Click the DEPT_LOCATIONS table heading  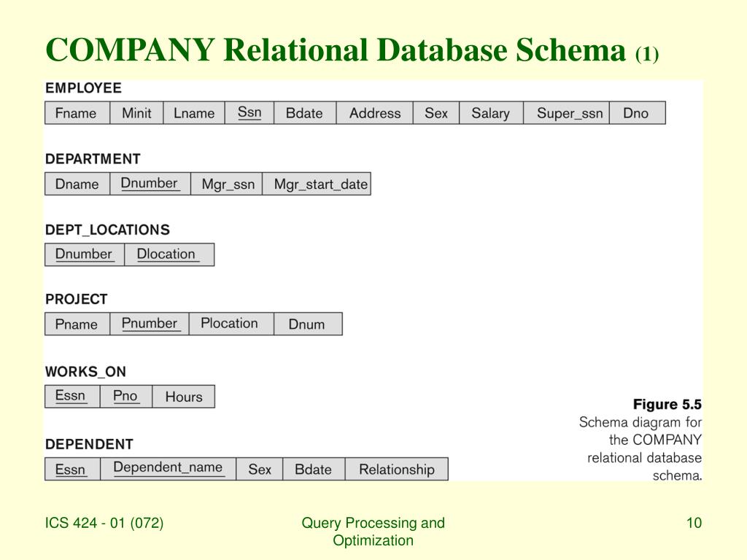(x=108, y=230)
